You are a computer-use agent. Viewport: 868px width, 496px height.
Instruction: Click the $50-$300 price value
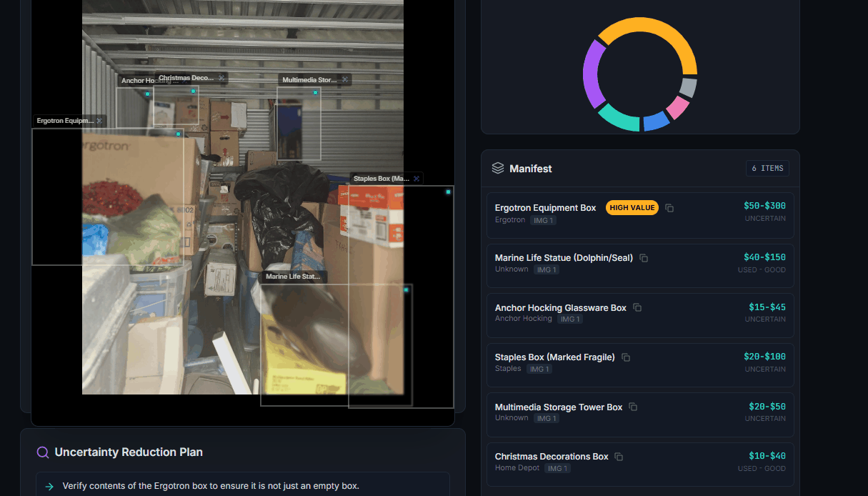(x=764, y=206)
